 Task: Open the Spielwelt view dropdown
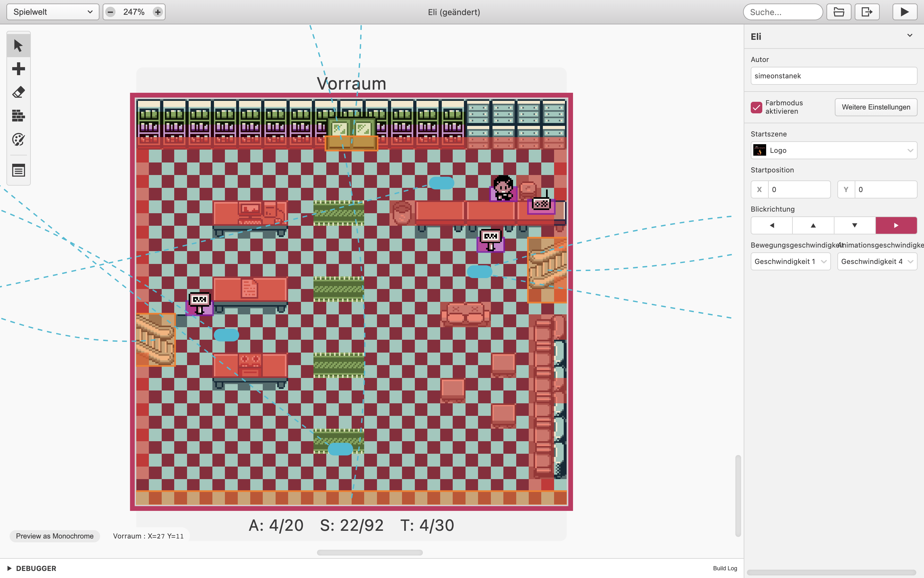53,12
